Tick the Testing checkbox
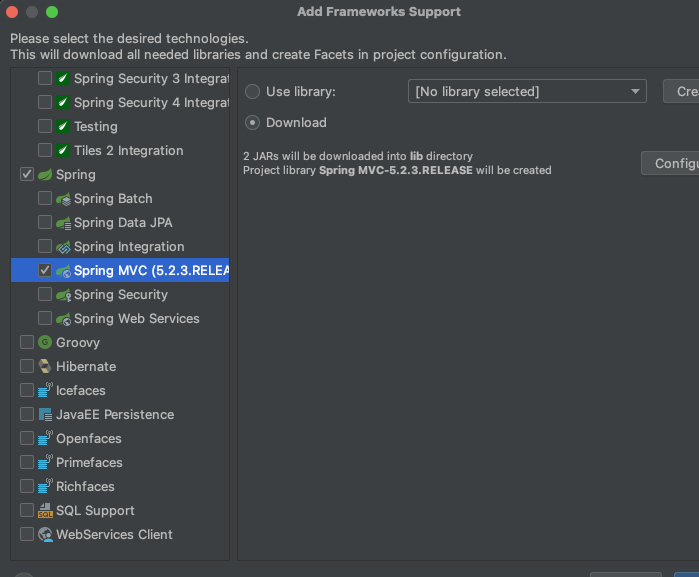 [45, 127]
